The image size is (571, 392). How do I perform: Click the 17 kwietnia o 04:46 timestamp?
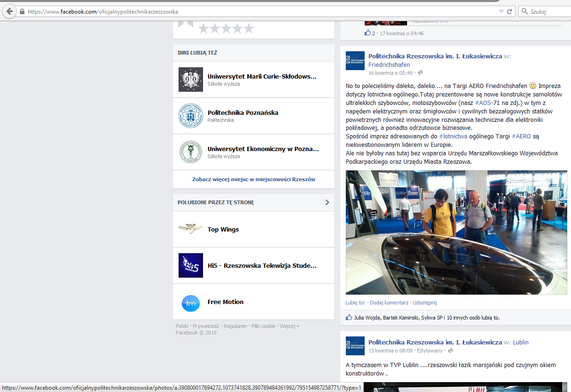coord(402,33)
